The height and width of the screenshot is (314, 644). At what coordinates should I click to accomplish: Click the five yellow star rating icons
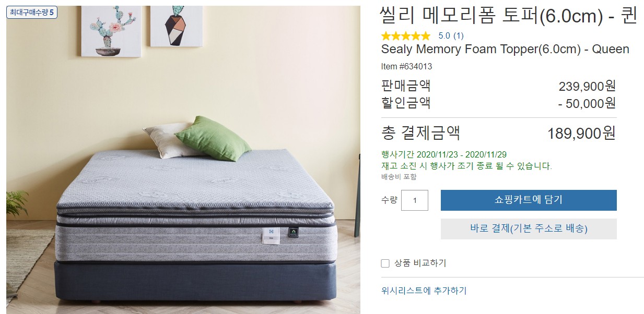(x=406, y=35)
